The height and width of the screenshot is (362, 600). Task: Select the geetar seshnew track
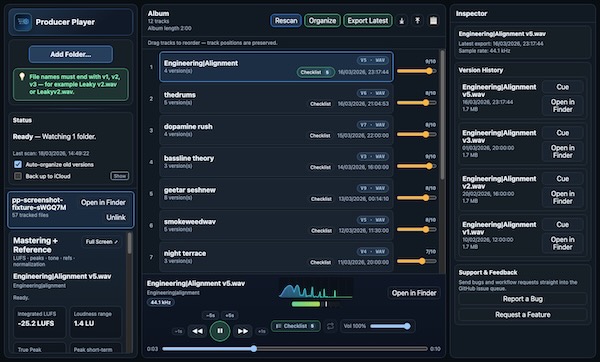[x=276, y=194]
